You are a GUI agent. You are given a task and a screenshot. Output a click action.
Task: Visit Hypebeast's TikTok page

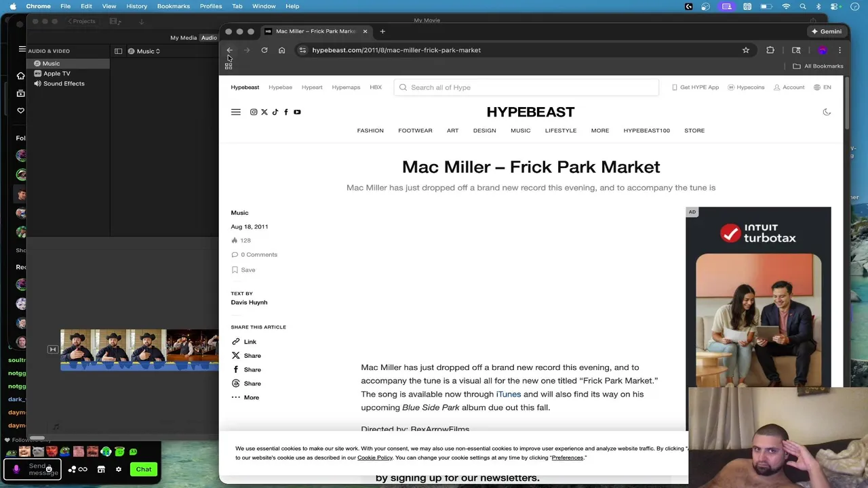[275, 112]
